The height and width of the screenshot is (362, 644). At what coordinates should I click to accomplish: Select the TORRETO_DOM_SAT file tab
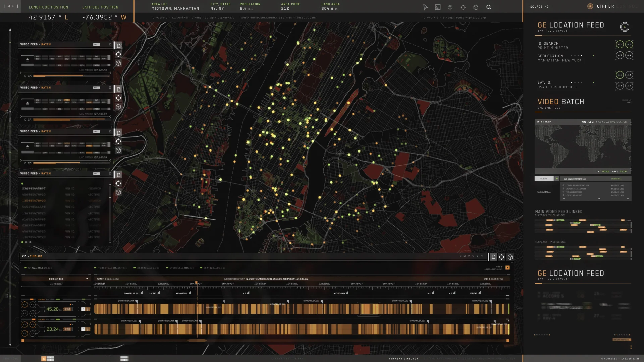point(111,268)
